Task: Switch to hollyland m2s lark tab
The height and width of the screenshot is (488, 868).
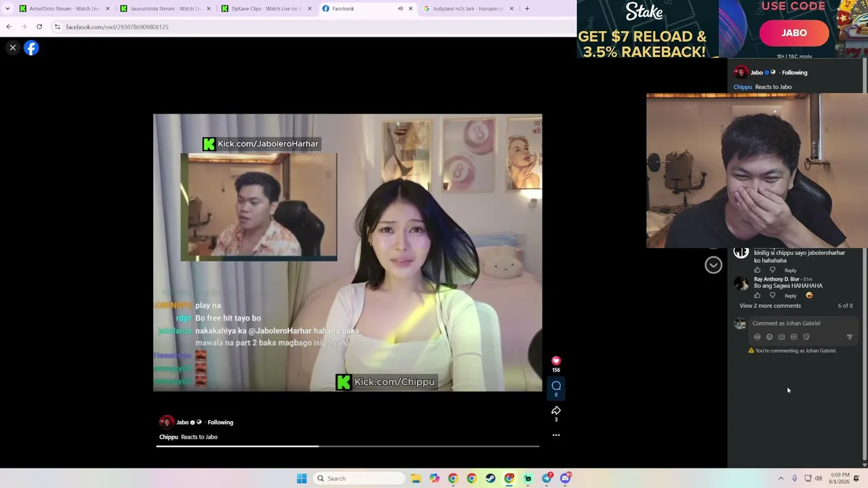Action: 468,9
